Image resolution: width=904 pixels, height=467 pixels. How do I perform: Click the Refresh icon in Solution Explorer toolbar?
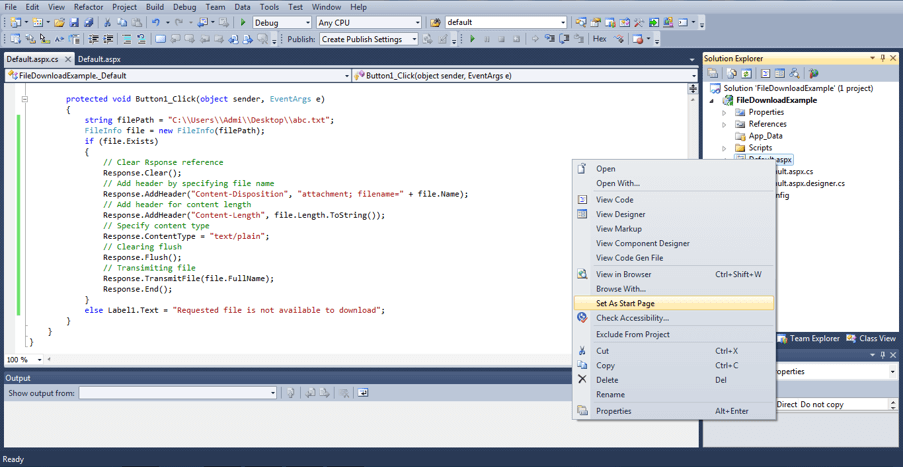click(x=746, y=73)
